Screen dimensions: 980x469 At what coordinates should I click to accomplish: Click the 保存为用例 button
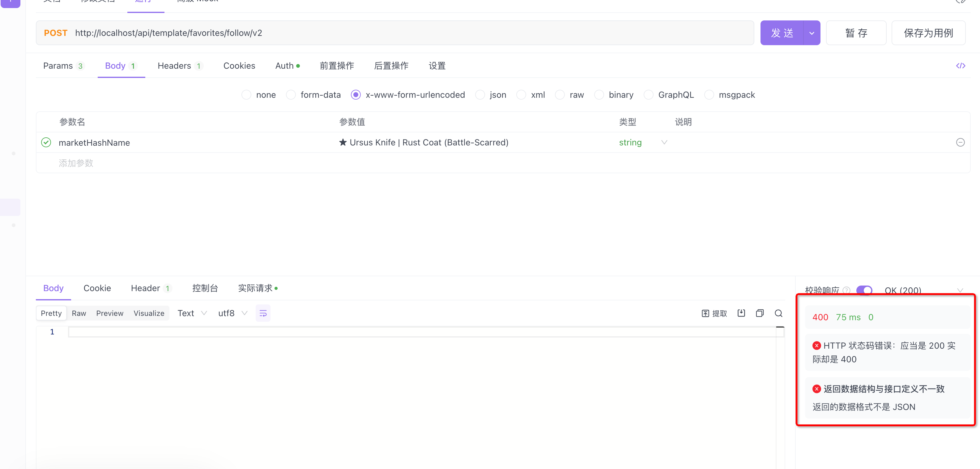point(928,33)
